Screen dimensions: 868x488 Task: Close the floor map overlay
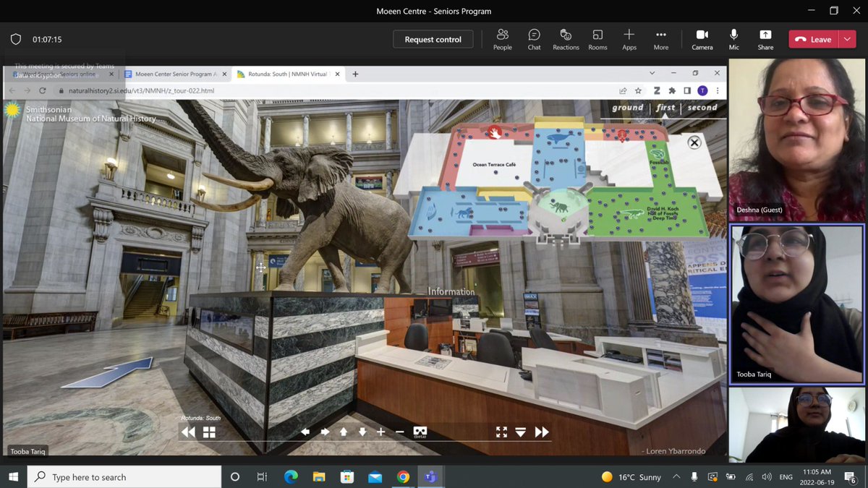[694, 142]
